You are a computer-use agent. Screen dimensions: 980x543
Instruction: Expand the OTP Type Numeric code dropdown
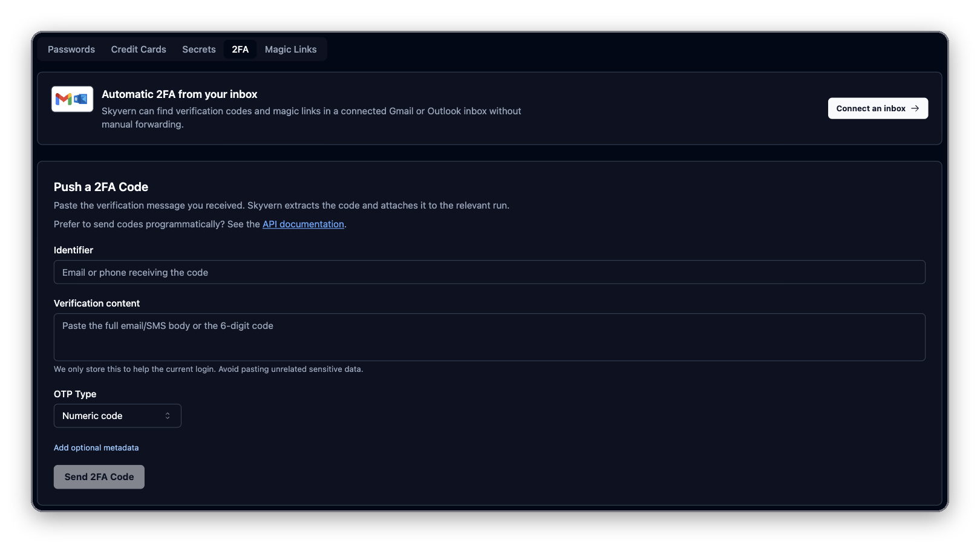click(117, 416)
